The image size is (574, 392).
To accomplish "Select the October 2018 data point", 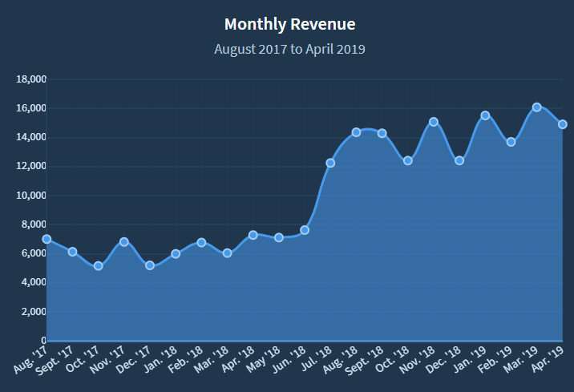I will tap(407, 160).
